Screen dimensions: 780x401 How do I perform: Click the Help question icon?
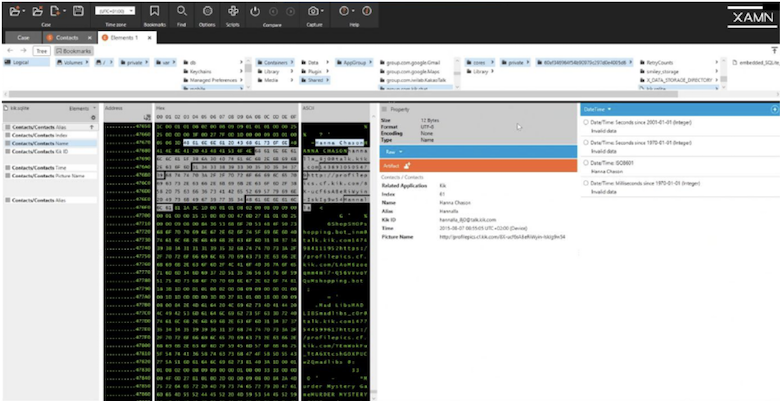(x=344, y=11)
